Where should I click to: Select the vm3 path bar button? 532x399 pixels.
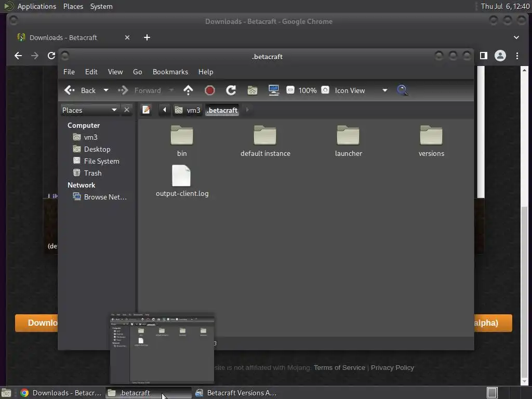click(188, 110)
